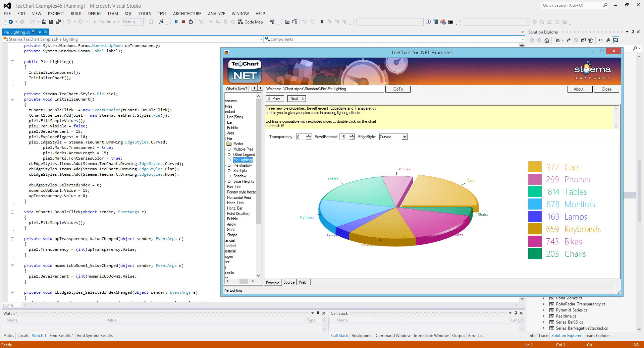The image size is (644, 348).
Task: Open the Code Map tool
Action: coord(251,22)
